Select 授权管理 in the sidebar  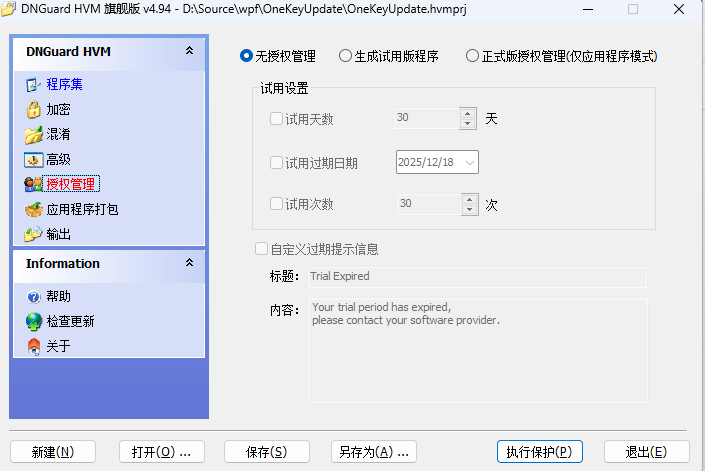pyautogui.click(x=71, y=184)
